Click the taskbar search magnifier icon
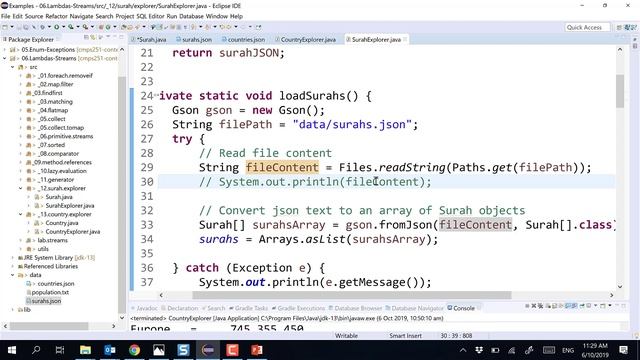640x360 pixels. click(36, 350)
